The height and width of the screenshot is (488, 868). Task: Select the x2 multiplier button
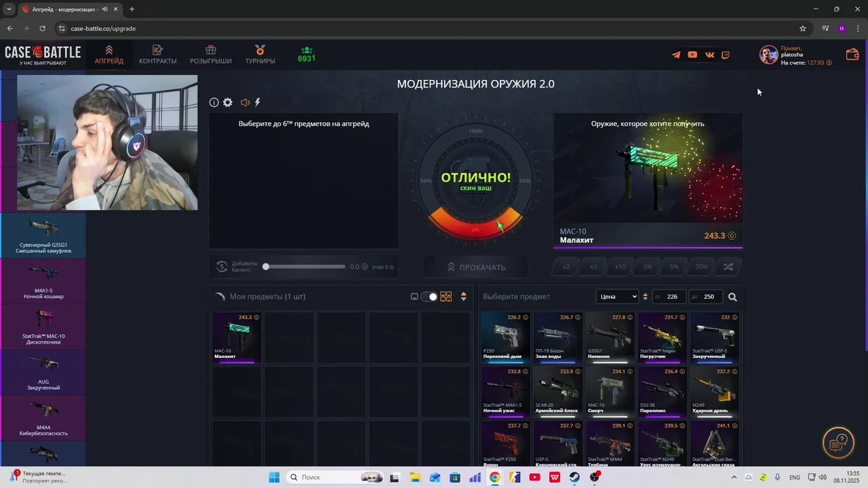coord(566,267)
